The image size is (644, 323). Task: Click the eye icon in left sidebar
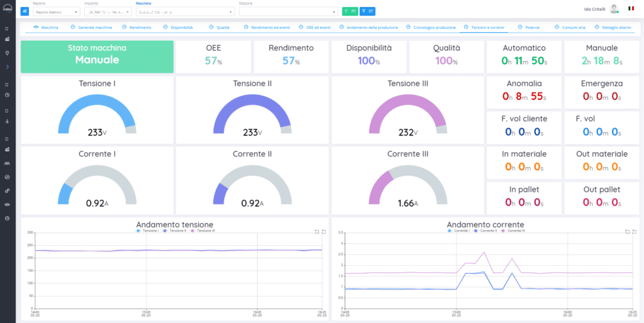(7, 204)
